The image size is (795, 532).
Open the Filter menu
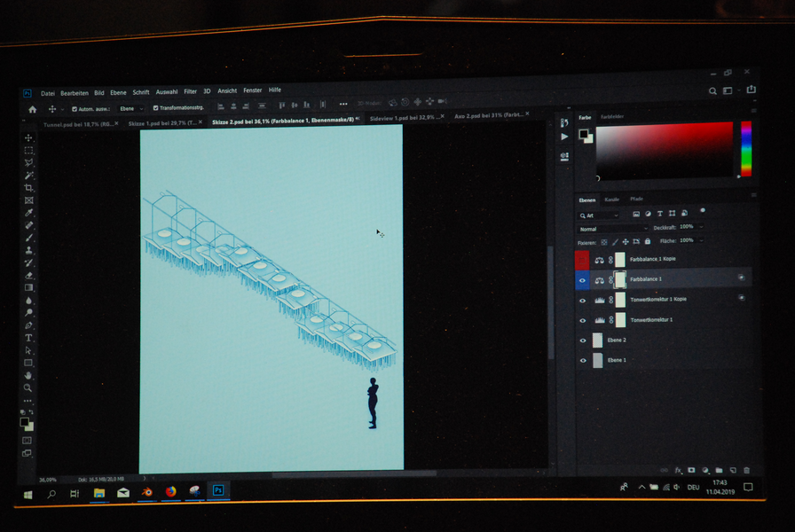coord(190,90)
